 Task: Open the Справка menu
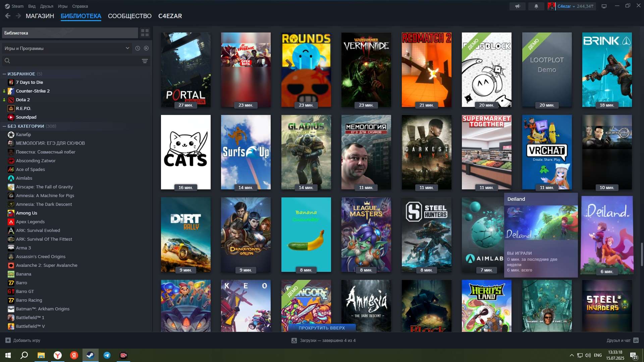(80, 6)
